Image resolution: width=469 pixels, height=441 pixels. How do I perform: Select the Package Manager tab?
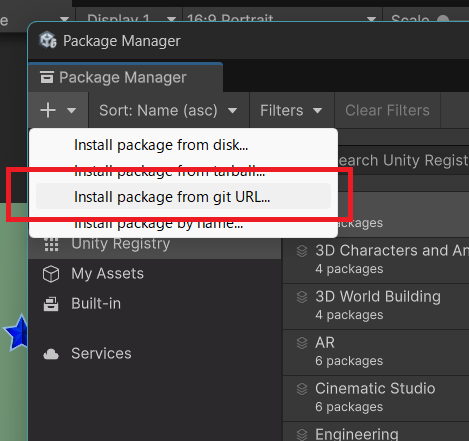(x=125, y=77)
